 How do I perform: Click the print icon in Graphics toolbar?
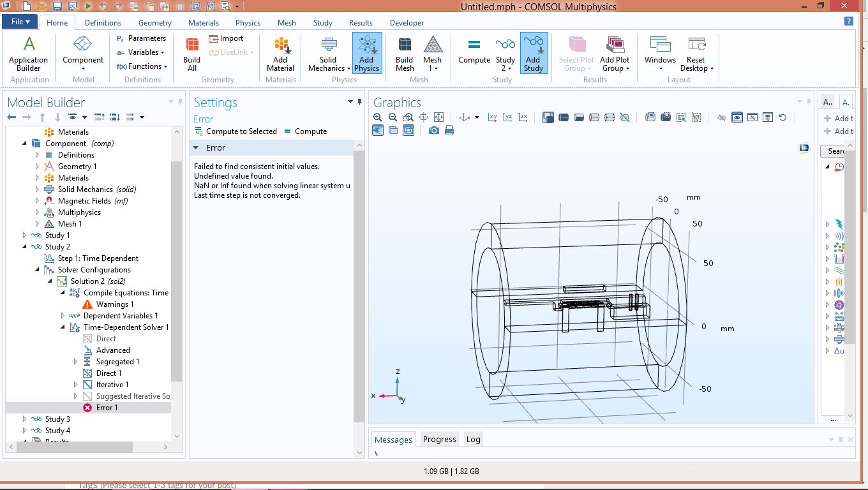tap(449, 130)
